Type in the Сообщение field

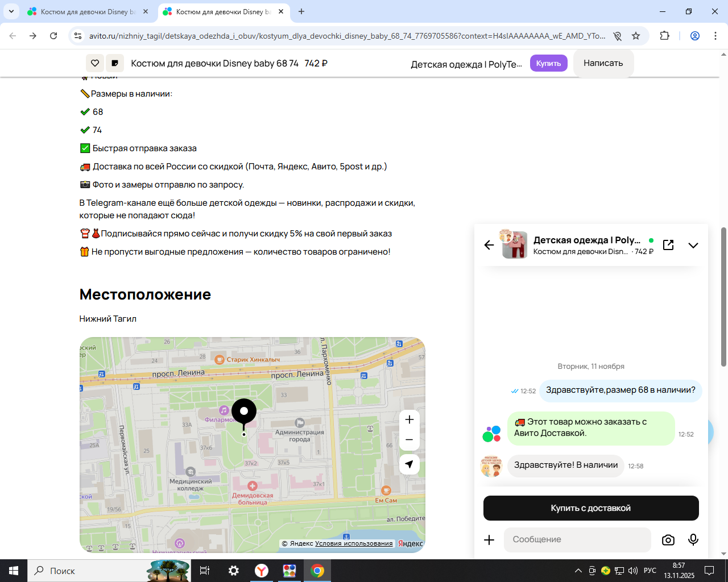[577, 540]
